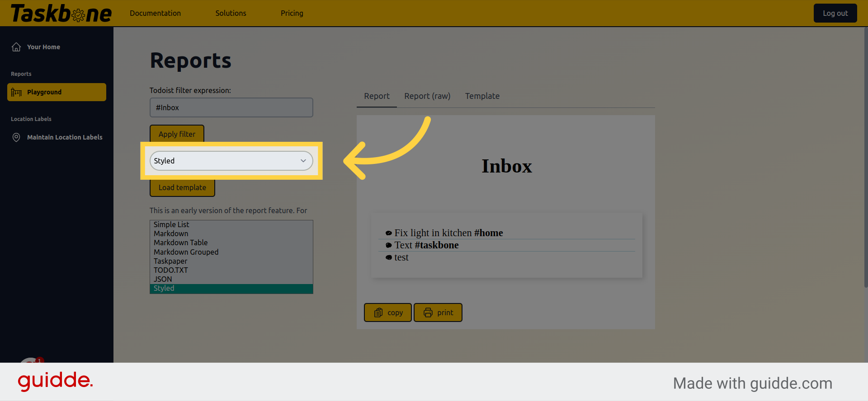
Task: Select Taskpaper option
Action: (231, 261)
